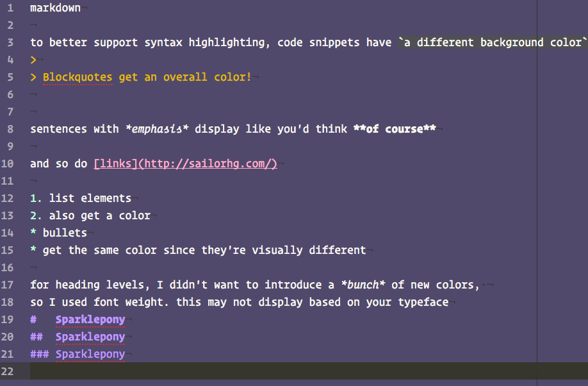The image size is (588, 386).
Task: Click the '1. list elements' line
Action: point(81,198)
